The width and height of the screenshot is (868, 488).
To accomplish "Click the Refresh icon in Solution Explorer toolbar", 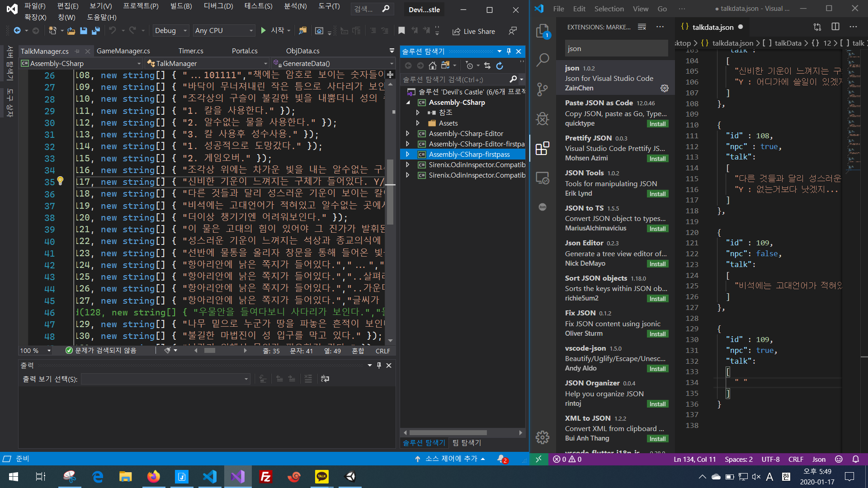I will (500, 66).
